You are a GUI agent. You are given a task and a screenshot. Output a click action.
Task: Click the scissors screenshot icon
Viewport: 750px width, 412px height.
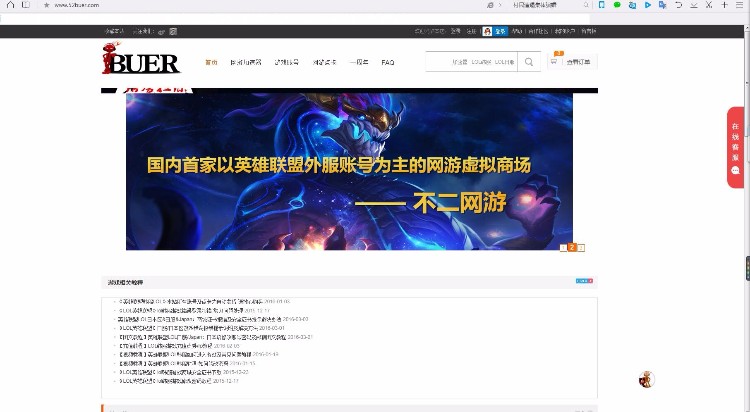point(709,5)
